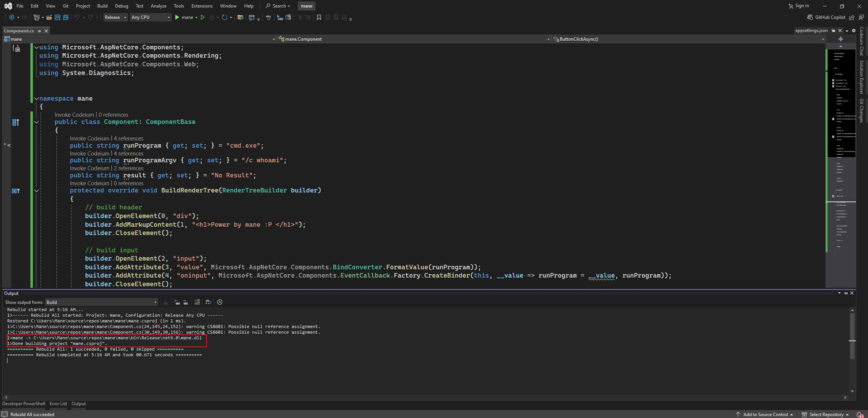The height and width of the screenshot is (418, 868).
Task: Open the Release configuration dropdown
Action: [x=116, y=17]
